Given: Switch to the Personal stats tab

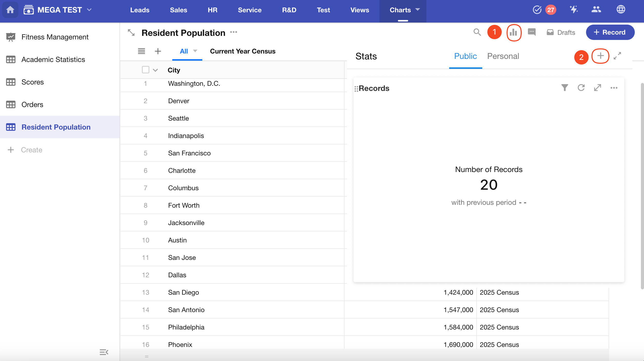Looking at the screenshot, I should [503, 56].
